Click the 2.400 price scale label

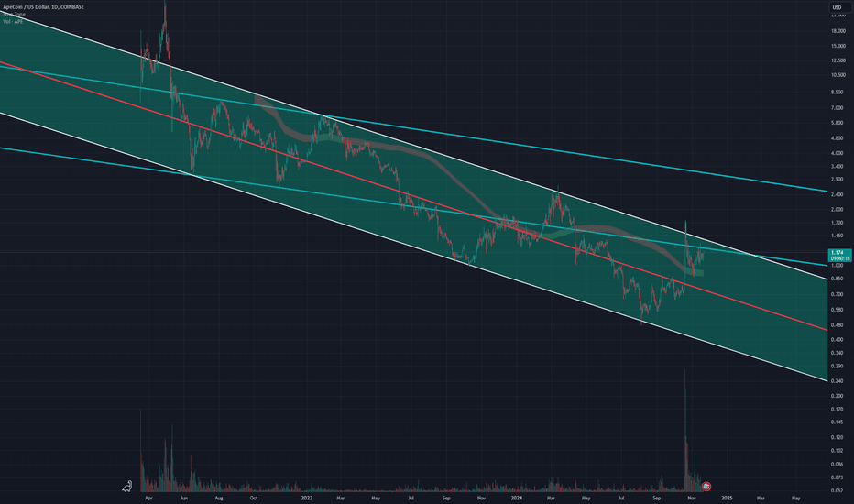(837, 194)
